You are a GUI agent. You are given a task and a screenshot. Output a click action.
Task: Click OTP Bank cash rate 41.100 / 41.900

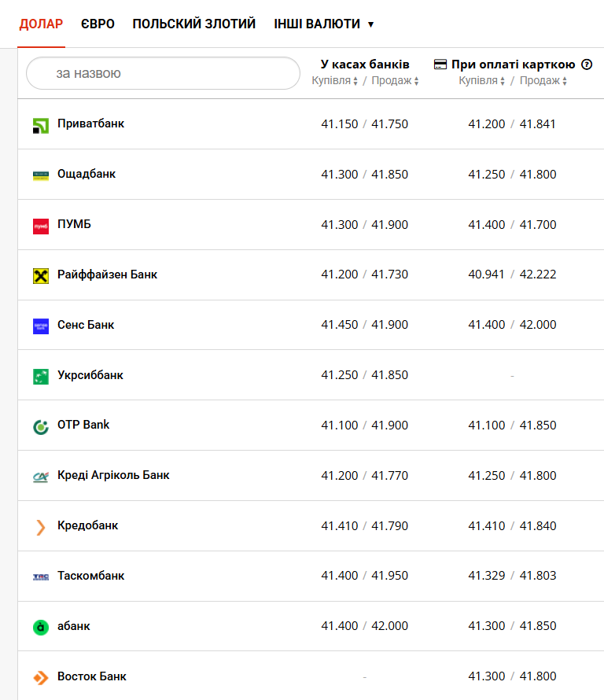(365, 426)
